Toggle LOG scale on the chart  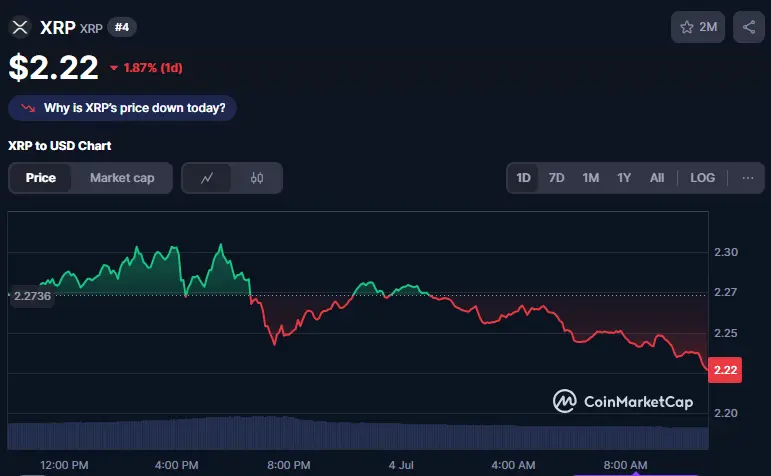702,178
